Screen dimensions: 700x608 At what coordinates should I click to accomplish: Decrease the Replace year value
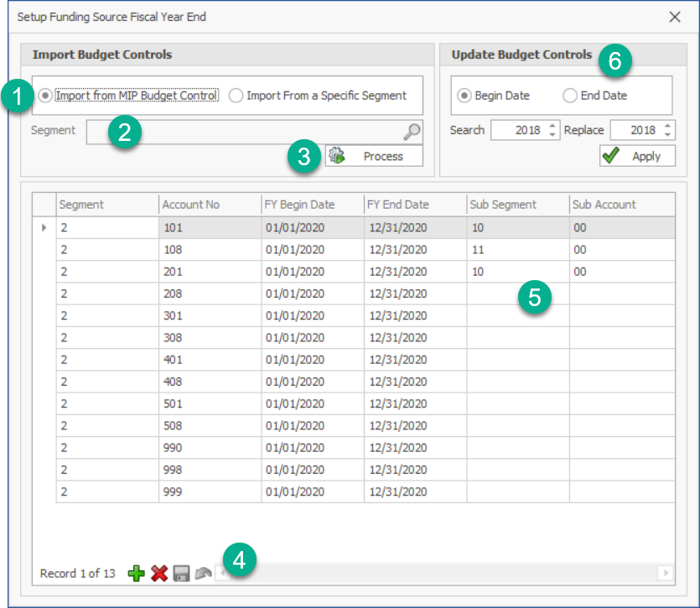(x=667, y=134)
